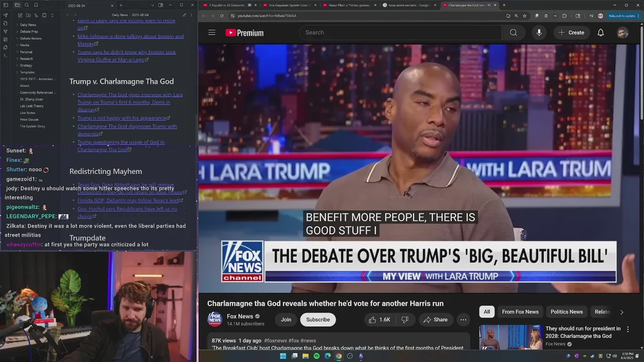Open the YouTube Create menu
644x362 pixels.
tap(571, 32)
